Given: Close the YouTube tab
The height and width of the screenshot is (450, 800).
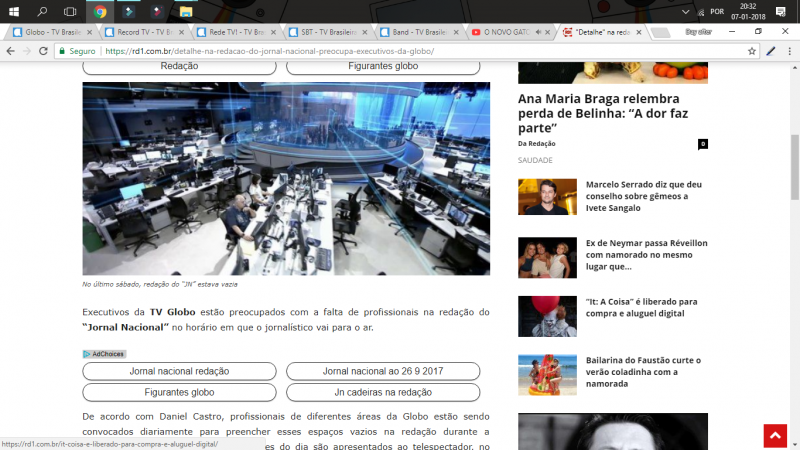Looking at the screenshot, I should pos(547,32).
